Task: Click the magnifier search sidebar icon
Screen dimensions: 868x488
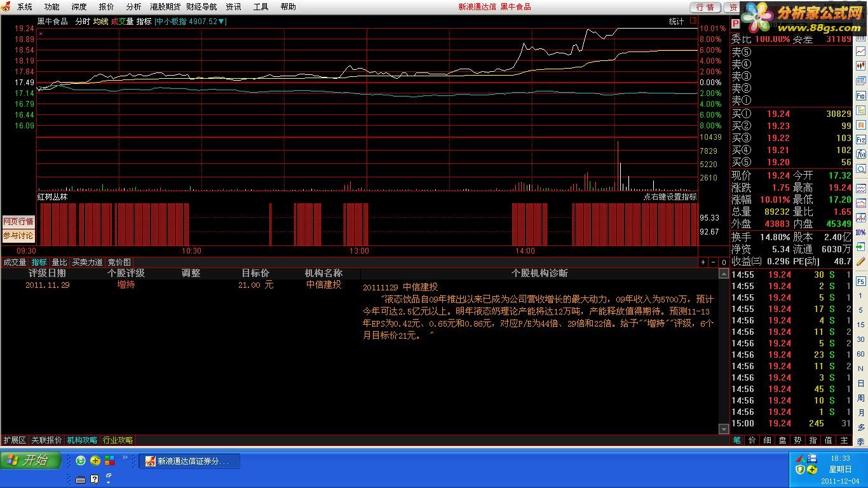Action: (x=861, y=168)
